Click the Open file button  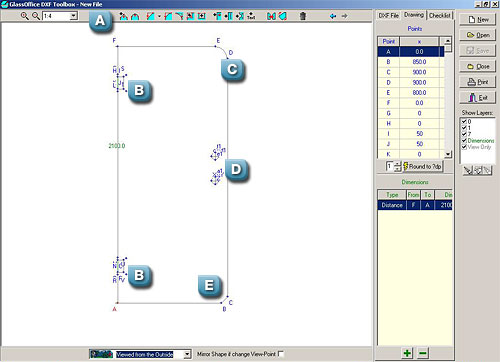point(478,35)
